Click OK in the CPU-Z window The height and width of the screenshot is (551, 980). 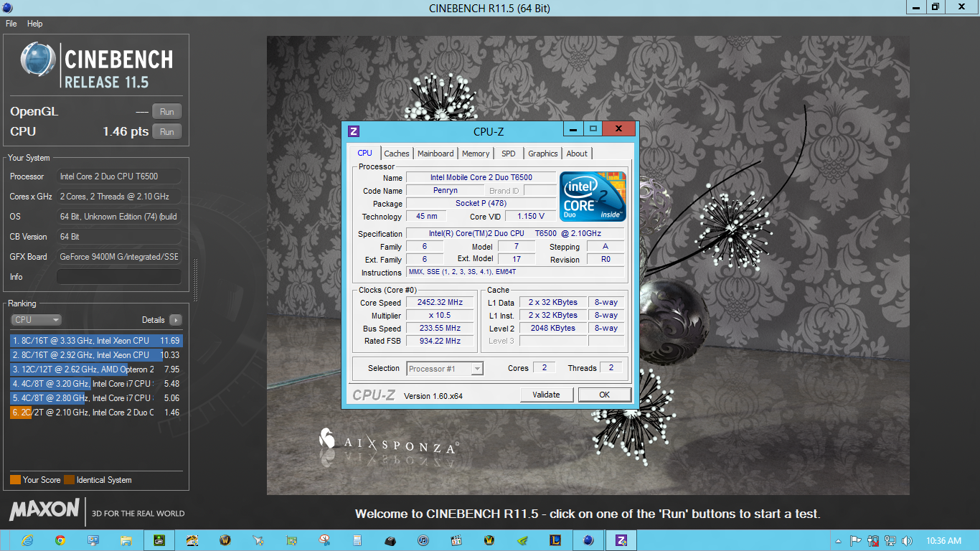605,395
